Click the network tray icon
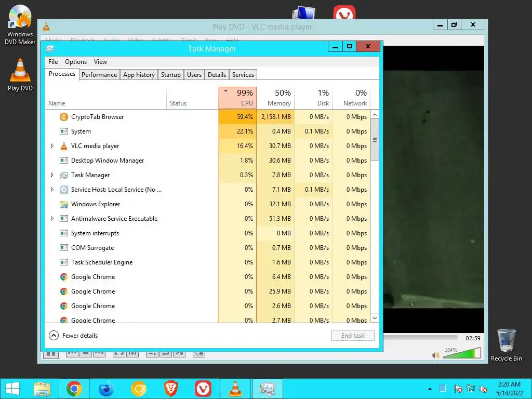Screen dimensions: 532x399 pos(470,389)
